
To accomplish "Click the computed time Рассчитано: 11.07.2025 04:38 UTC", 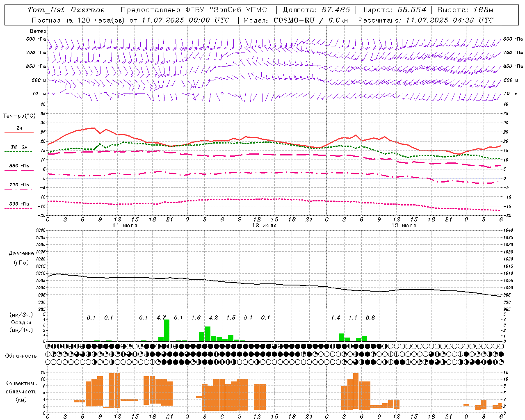I will (x=426, y=20).
